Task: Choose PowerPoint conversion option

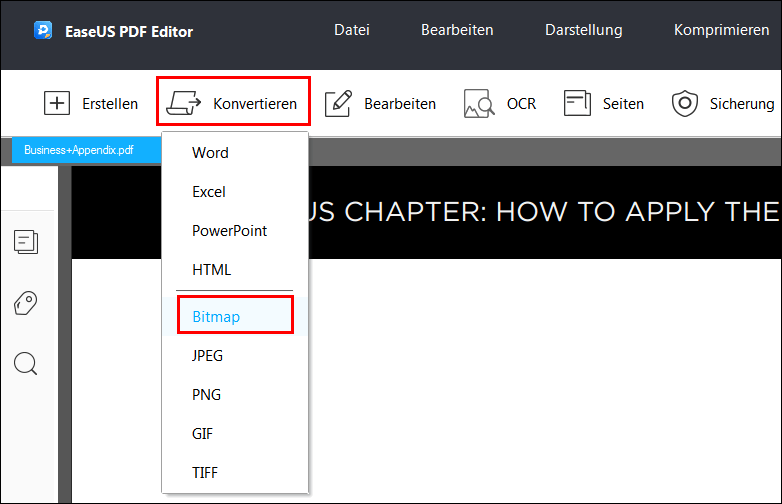Action: point(235,230)
